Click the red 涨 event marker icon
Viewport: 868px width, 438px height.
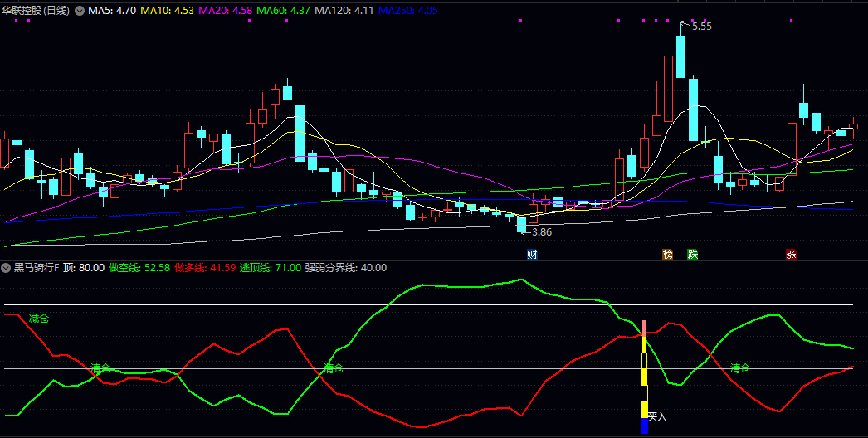point(791,254)
